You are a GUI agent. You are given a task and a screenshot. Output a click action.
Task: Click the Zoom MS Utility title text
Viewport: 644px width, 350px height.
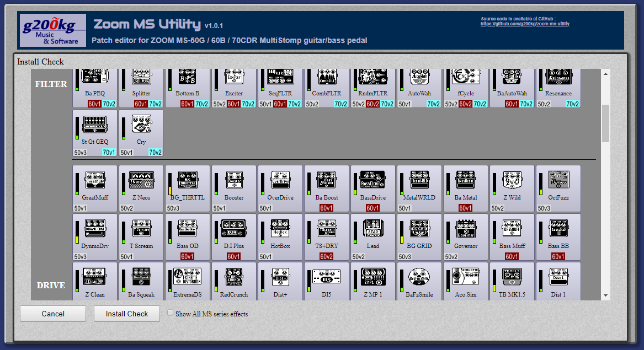(147, 24)
